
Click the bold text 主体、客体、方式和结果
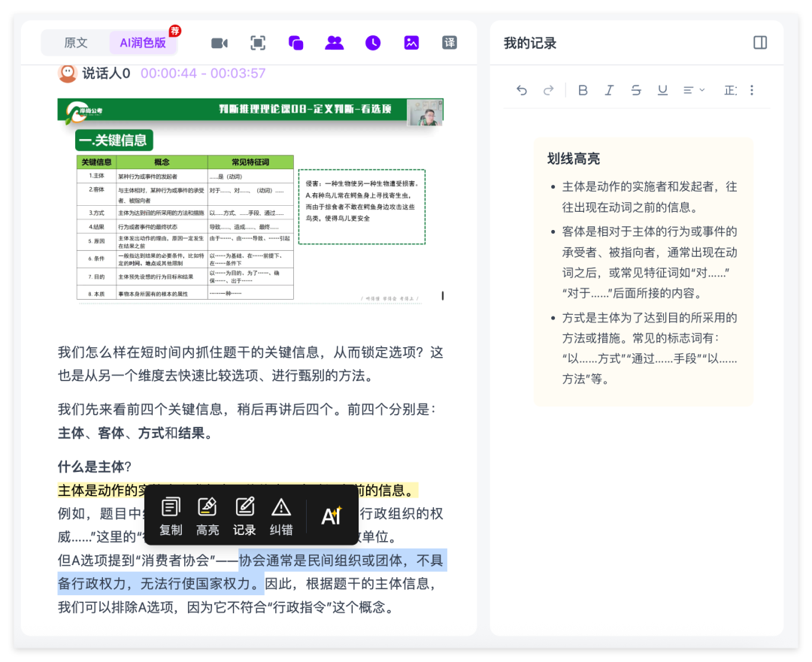[135, 433]
